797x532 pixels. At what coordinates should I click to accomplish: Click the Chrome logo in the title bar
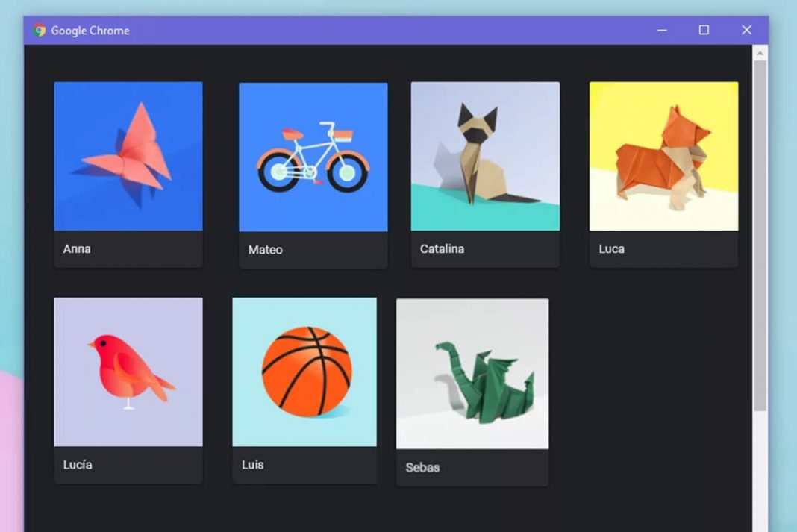coord(38,30)
